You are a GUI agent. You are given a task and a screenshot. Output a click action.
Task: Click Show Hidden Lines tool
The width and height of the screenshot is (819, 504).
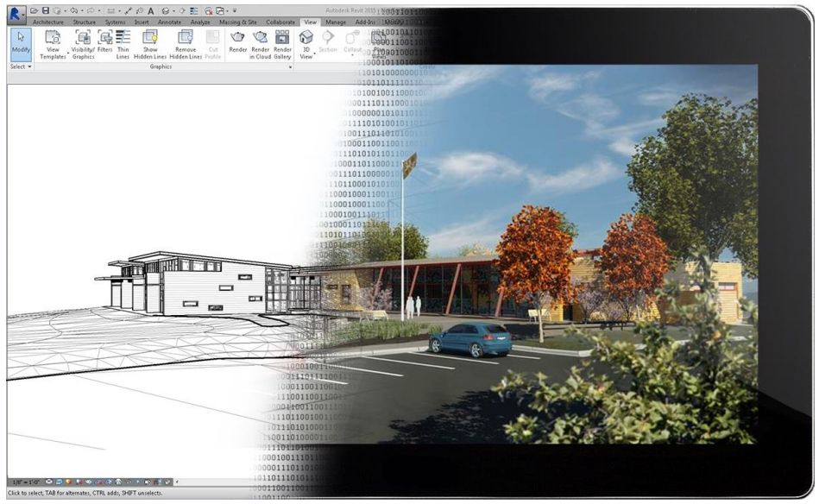pos(150,44)
